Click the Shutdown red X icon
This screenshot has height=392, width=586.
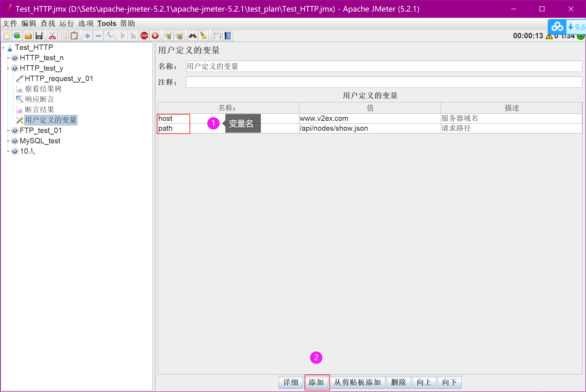point(155,36)
